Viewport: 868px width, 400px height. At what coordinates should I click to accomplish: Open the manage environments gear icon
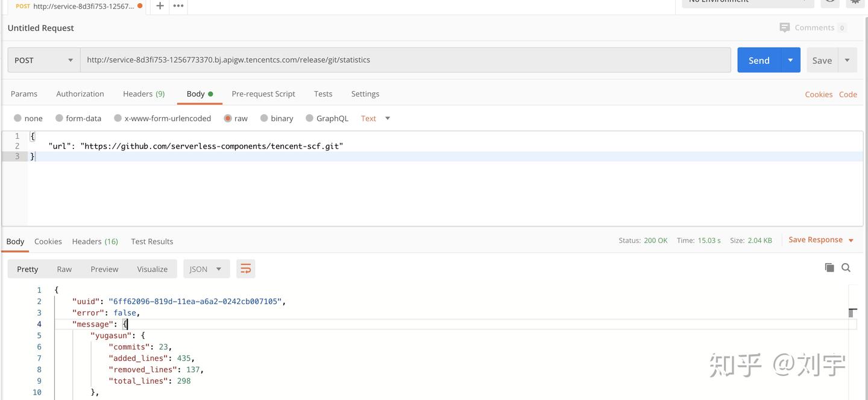855,2
